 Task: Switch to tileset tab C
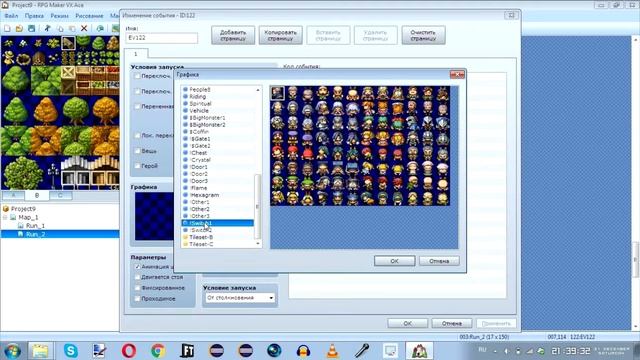60,195
